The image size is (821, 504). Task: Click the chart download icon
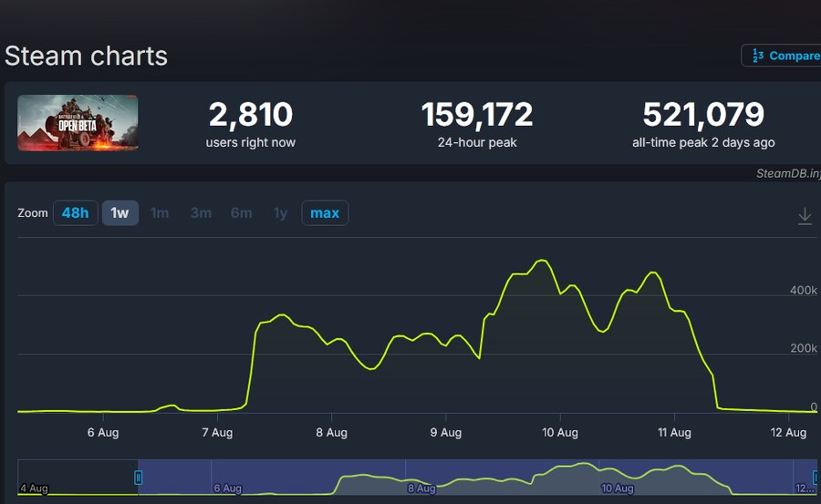[805, 216]
